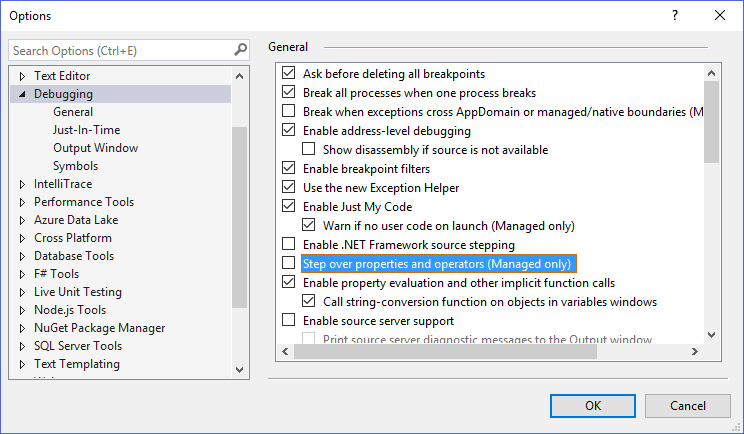Select Symbols under Debugging
This screenshot has width=744, height=434.
(x=75, y=166)
